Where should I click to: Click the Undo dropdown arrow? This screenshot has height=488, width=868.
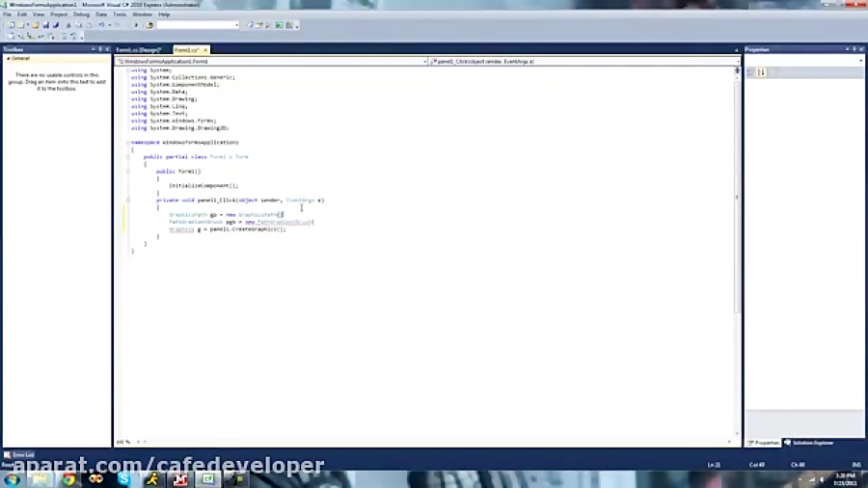[x=109, y=25]
